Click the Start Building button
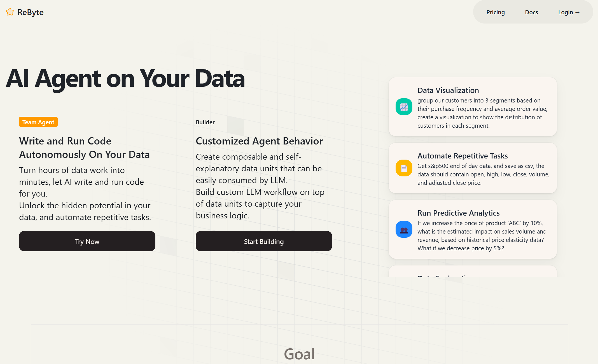 click(263, 241)
